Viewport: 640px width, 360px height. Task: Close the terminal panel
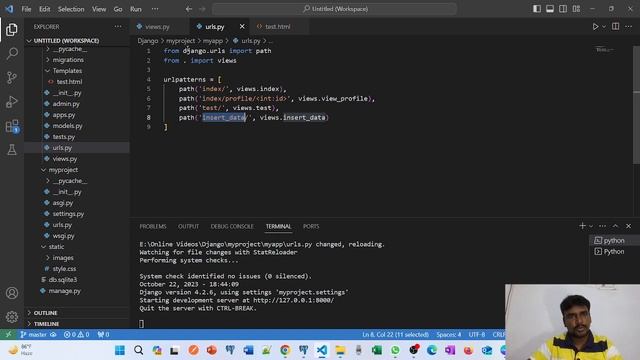[x=629, y=226]
